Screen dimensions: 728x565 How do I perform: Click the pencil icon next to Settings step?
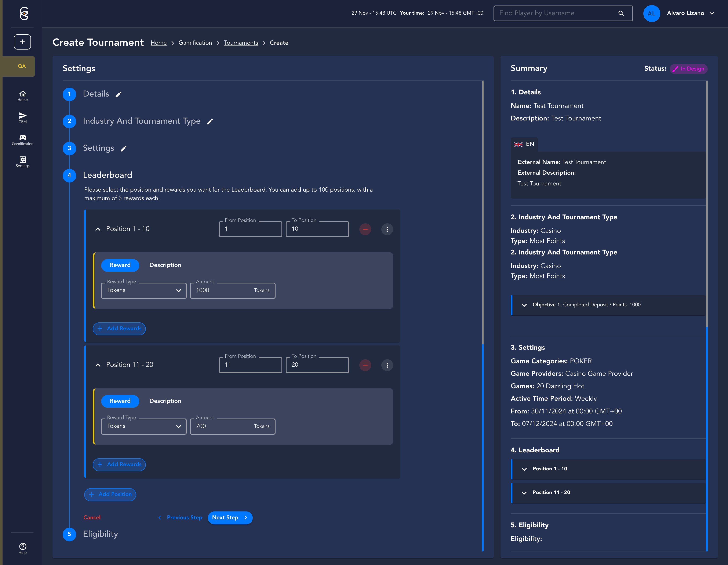point(123,149)
